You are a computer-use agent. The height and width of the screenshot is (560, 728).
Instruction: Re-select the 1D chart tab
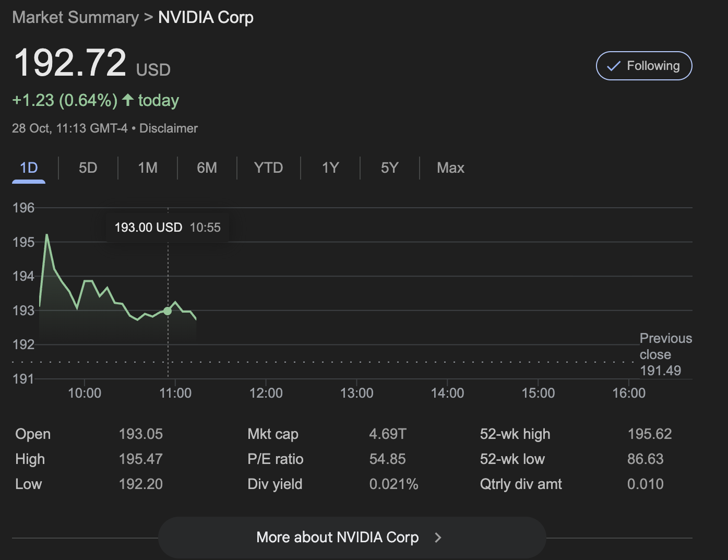pos(29,168)
